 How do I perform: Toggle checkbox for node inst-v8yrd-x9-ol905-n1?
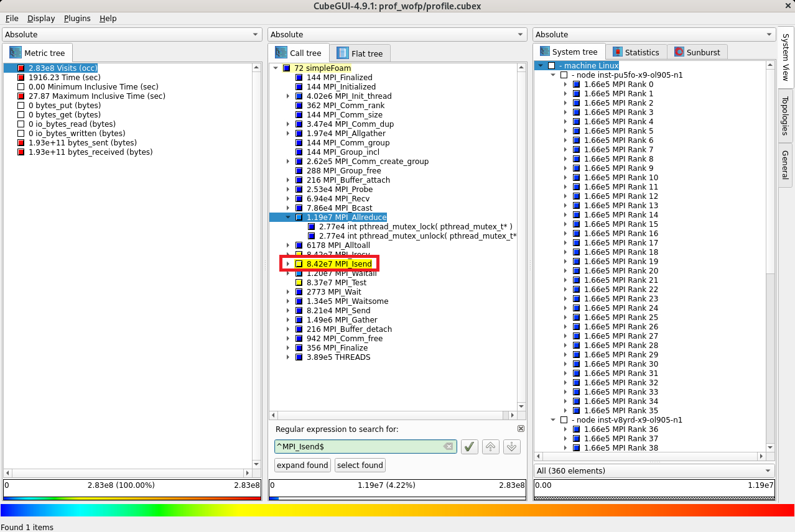tap(564, 420)
